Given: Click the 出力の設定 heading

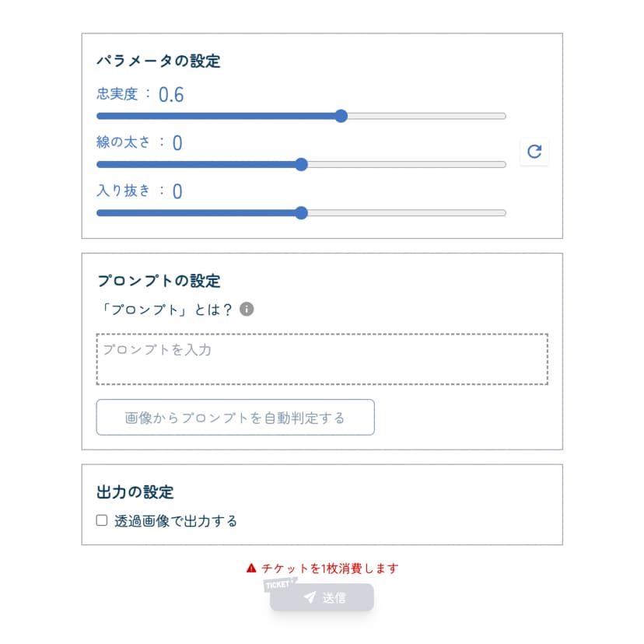Looking at the screenshot, I should tap(135, 492).
